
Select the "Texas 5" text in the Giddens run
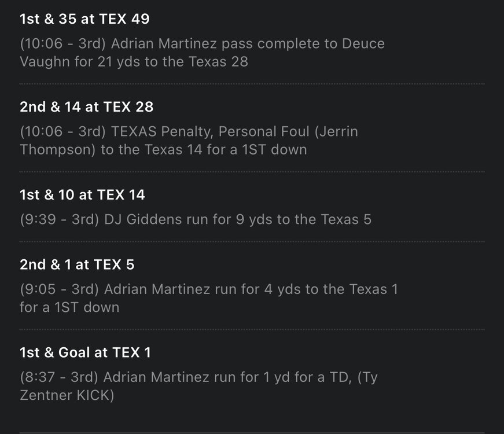346,220
